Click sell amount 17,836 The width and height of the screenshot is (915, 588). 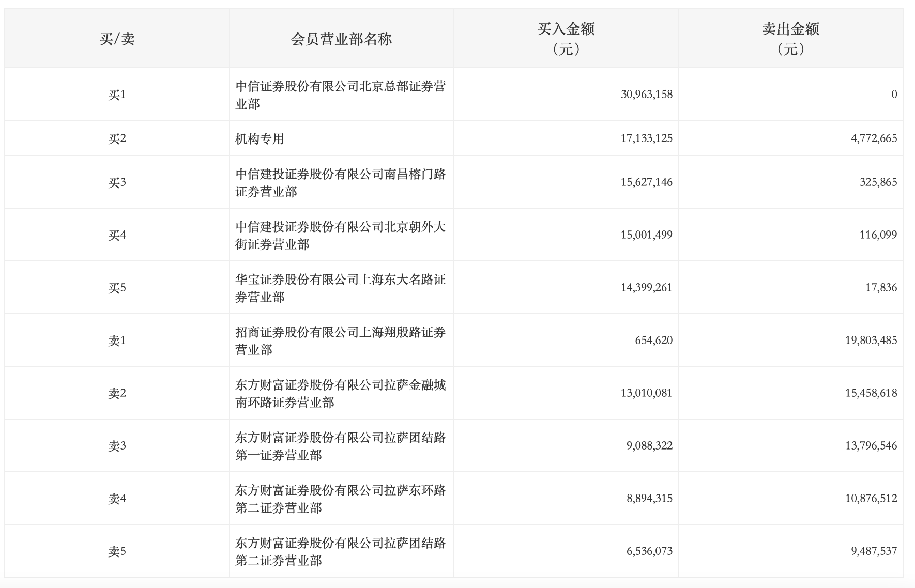[x=881, y=287]
